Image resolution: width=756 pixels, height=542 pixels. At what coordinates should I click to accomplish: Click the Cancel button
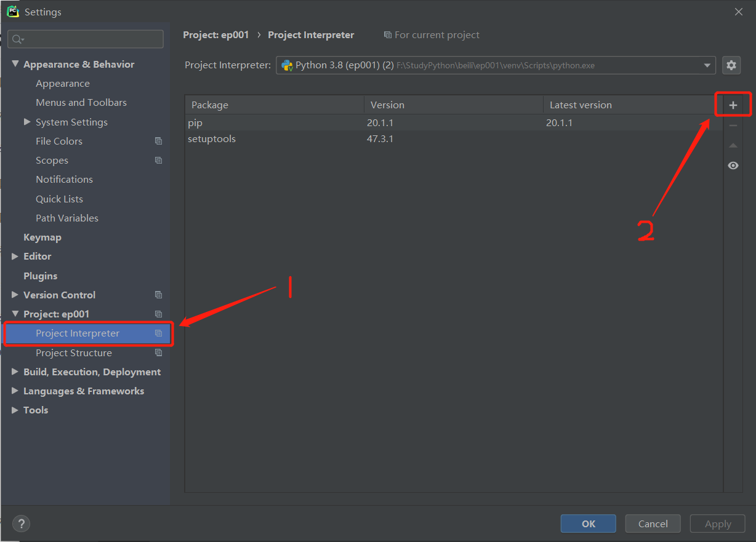[653, 524]
